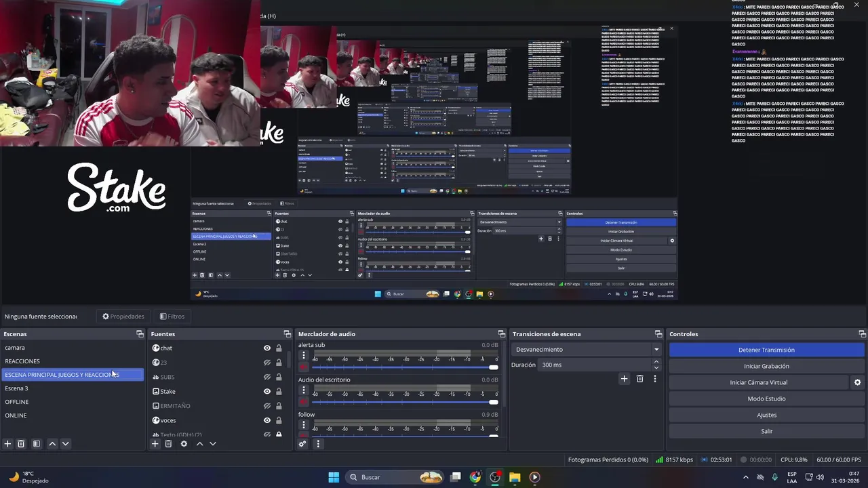Click the taskbar Buscar search box

click(x=396, y=477)
